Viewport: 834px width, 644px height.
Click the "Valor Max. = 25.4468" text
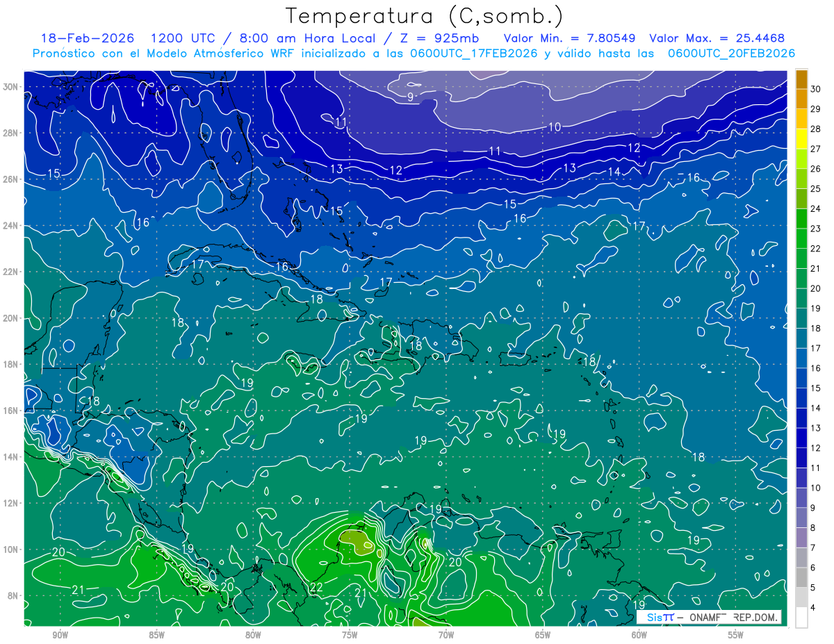click(x=717, y=38)
